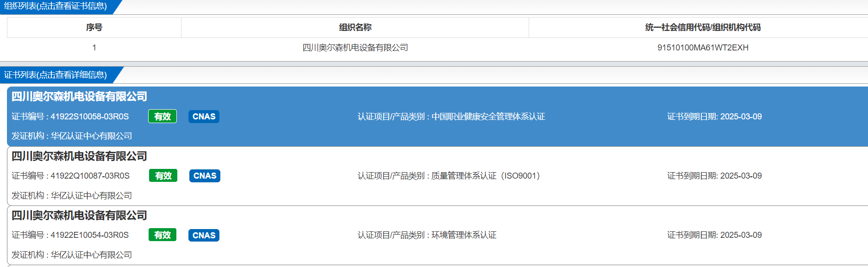Click CNAS badge on certificate 41922E10054-03R0S
This screenshot has width=868, height=267.
204,235
